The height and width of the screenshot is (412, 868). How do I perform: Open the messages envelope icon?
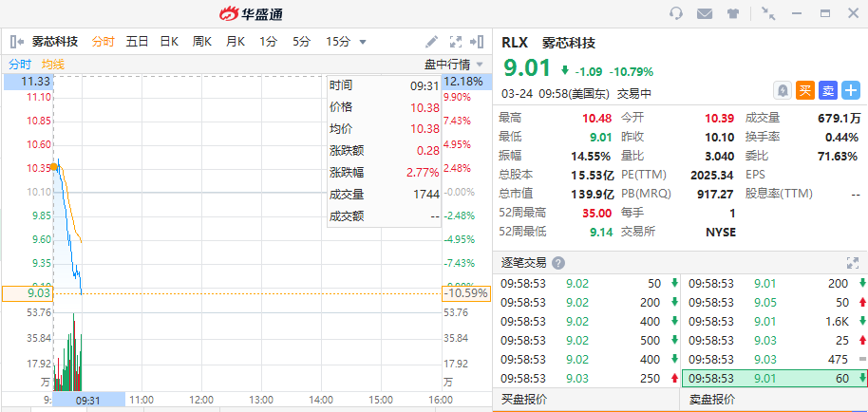point(705,13)
